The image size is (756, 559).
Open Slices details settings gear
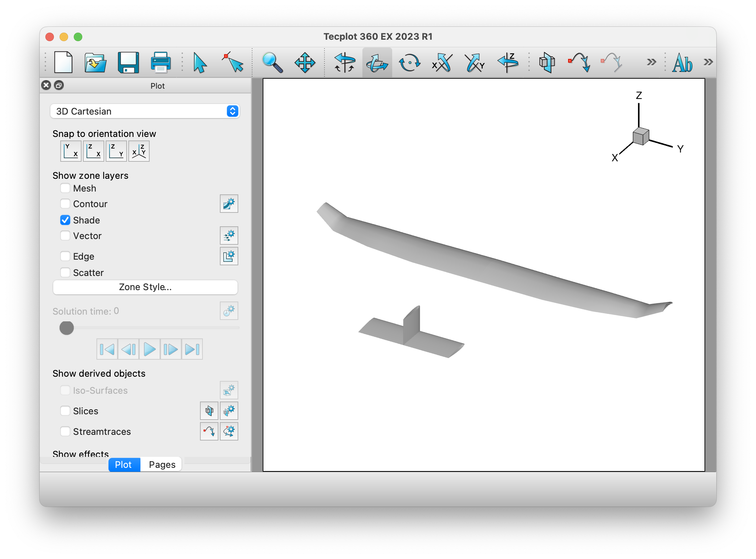coord(229,411)
